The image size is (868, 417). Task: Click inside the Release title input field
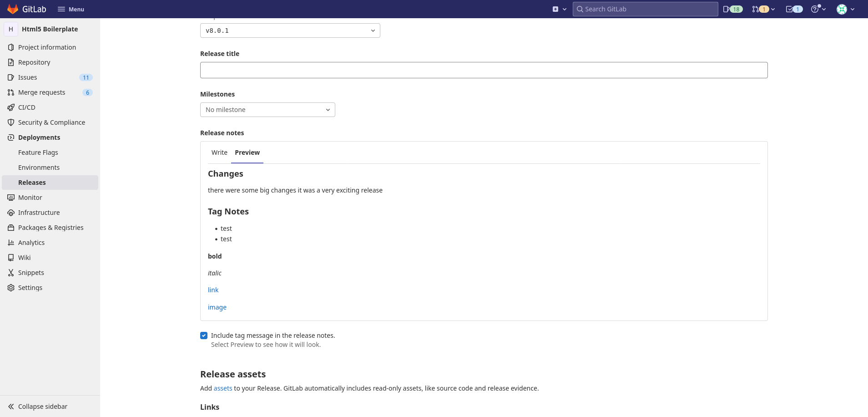[x=483, y=70]
